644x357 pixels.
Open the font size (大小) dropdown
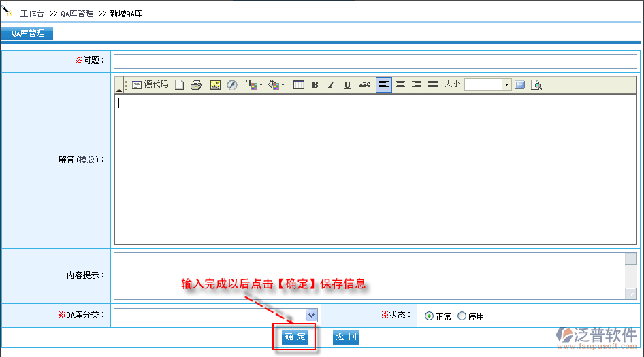click(x=506, y=85)
